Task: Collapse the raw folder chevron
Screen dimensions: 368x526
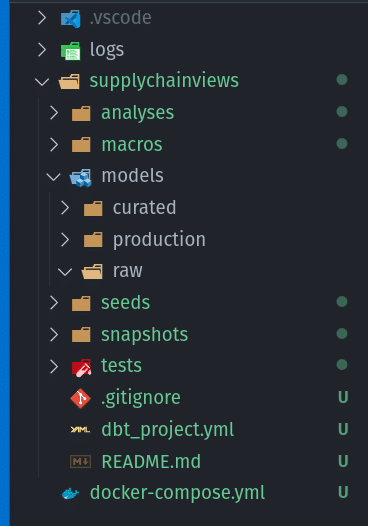Action: [65, 271]
